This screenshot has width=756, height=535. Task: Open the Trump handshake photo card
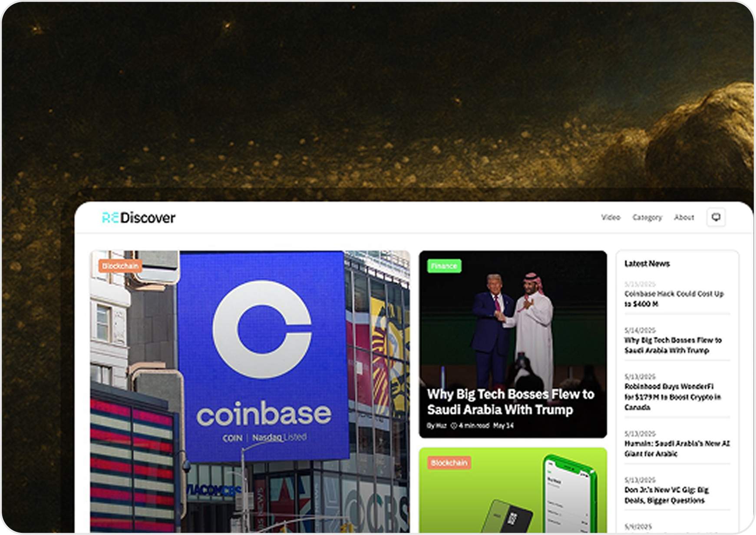513,344
